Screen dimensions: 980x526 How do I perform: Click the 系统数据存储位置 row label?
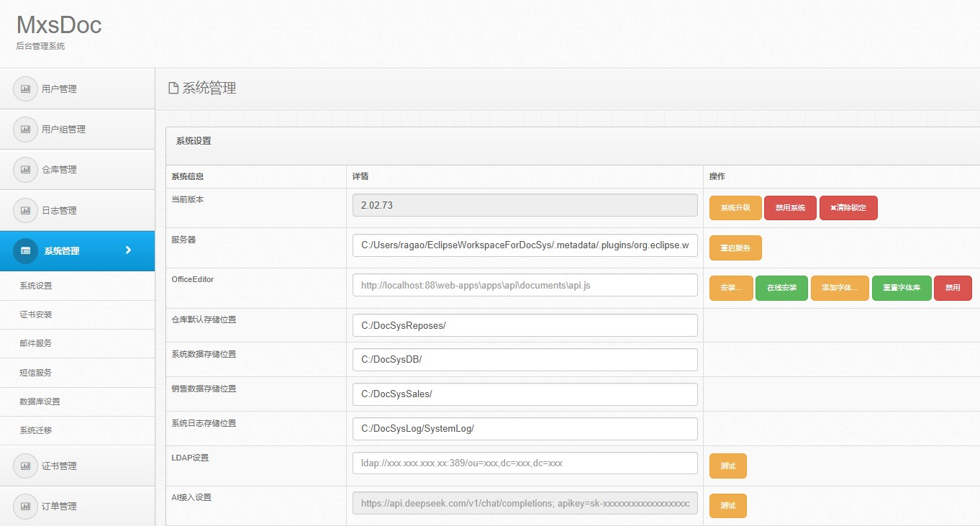pos(204,354)
